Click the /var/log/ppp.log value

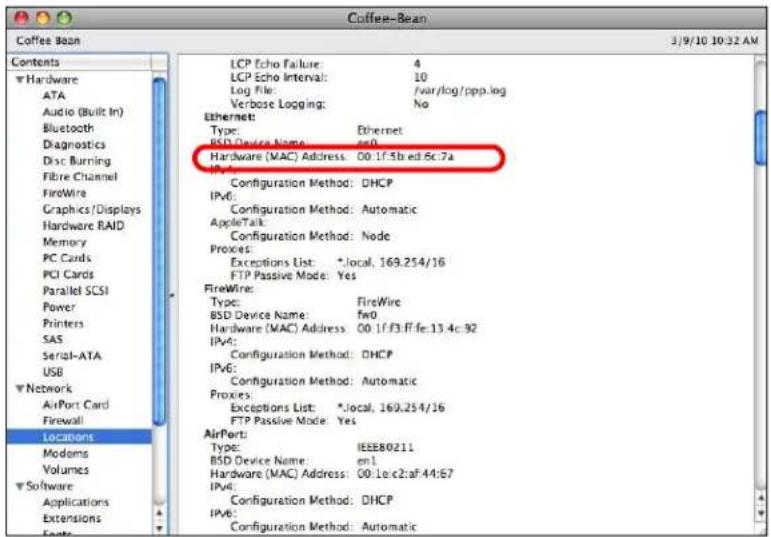460,90
